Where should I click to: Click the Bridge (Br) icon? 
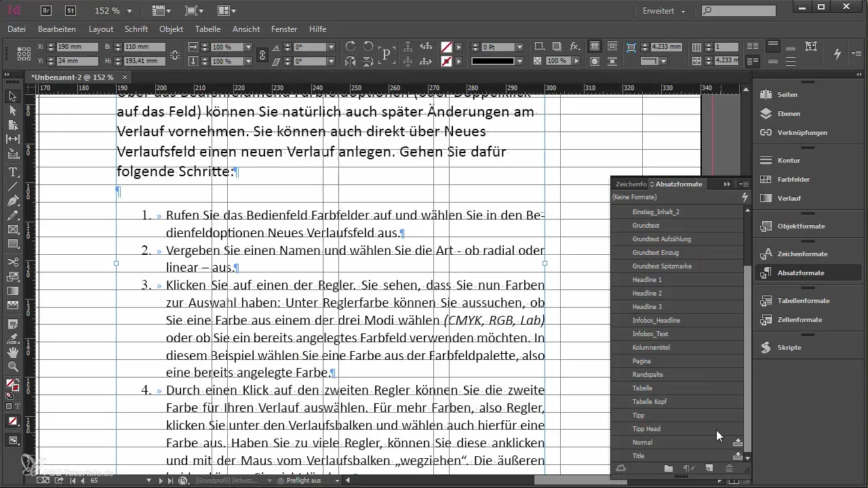point(47,10)
